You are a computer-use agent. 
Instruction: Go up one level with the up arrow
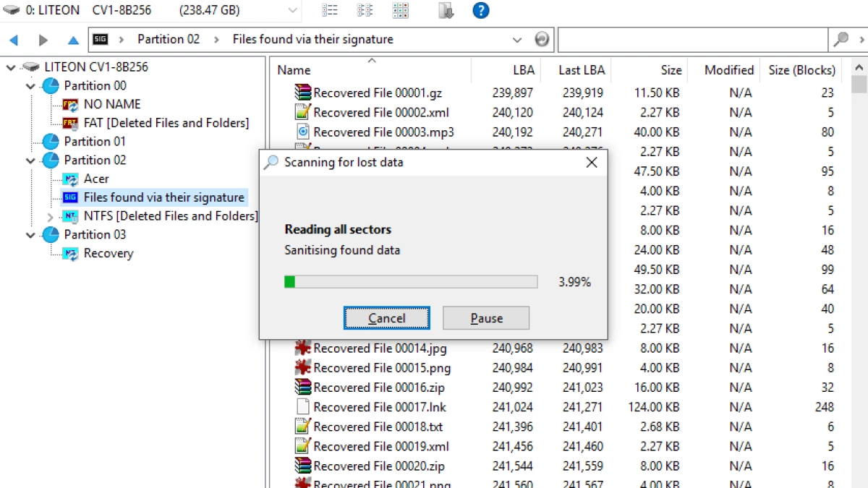point(73,40)
